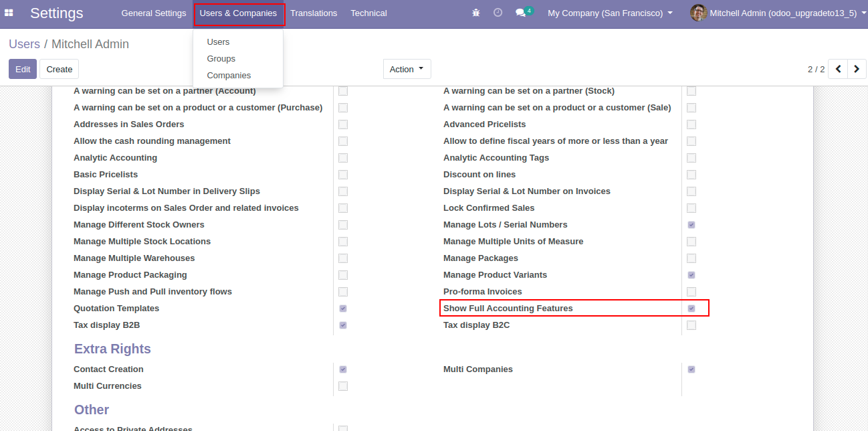
Task: Open the My Company (San Francisco) switcher
Action: pyautogui.click(x=610, y=13)
